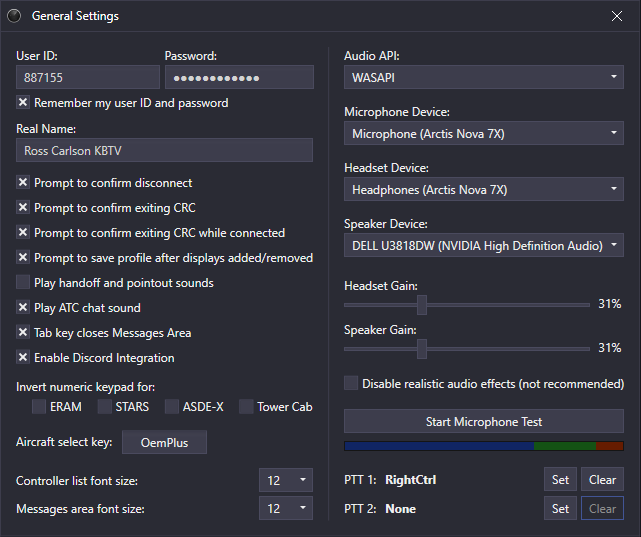Click the User ID input field

(x=88, y=77)
